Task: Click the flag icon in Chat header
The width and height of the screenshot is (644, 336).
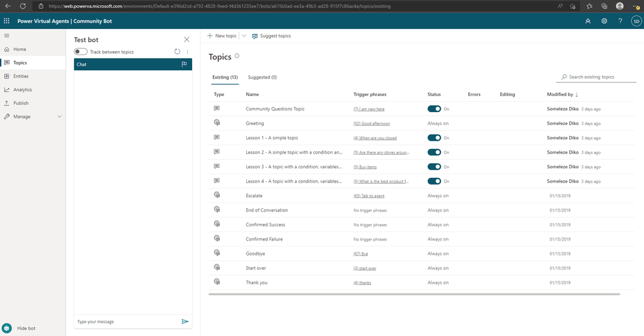Action: point(184,64)
